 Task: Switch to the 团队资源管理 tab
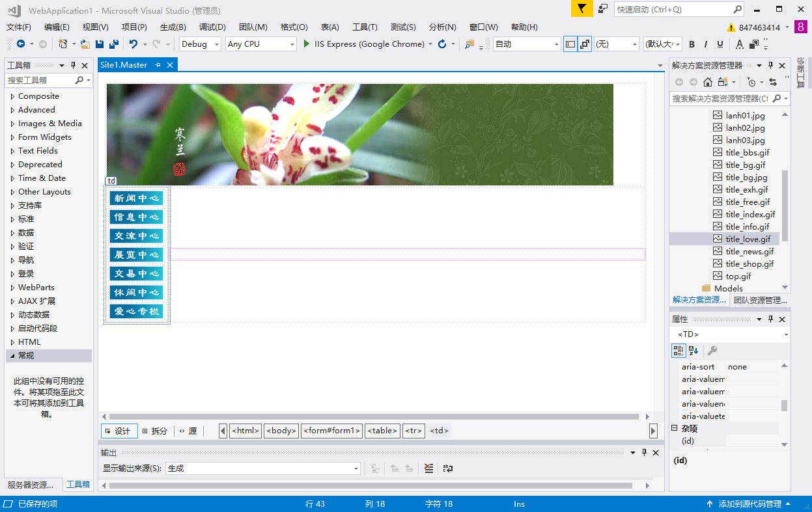coord(760,300)
